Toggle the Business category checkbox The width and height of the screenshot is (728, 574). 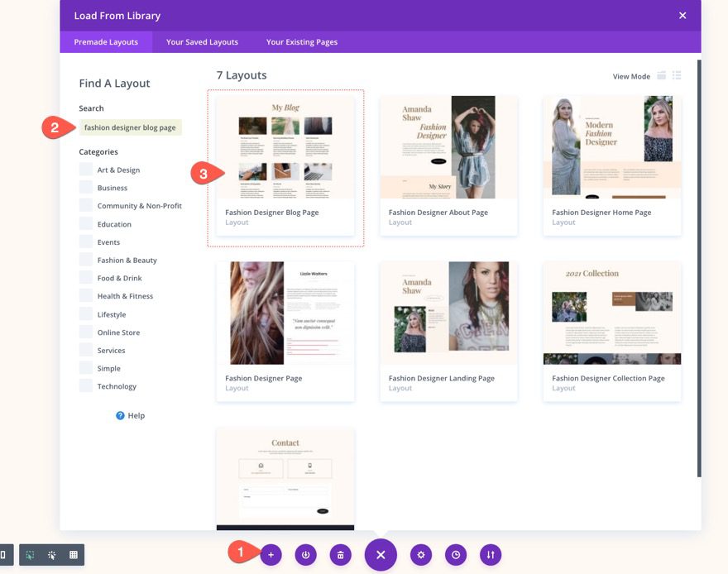pyautogui.click(x=86, y=188)
